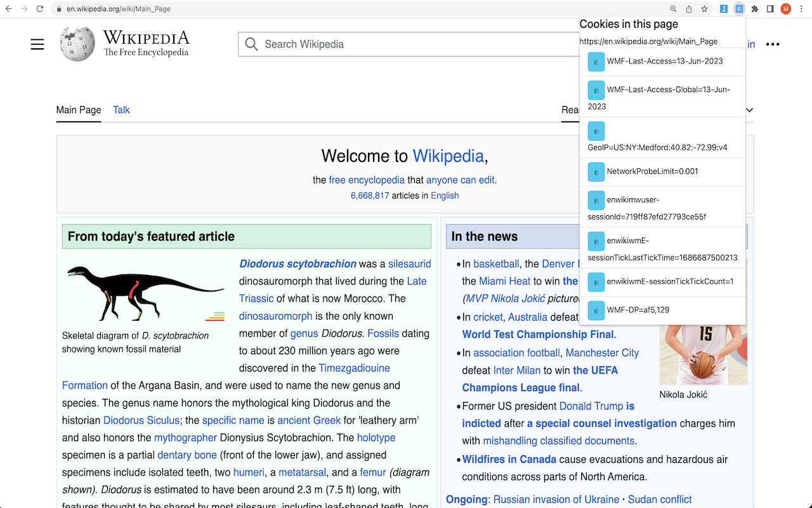Open the Extensions puzzle-piece icon
Image resolution: width=812 pixels, height=508 pixels.
coord(755,9)
